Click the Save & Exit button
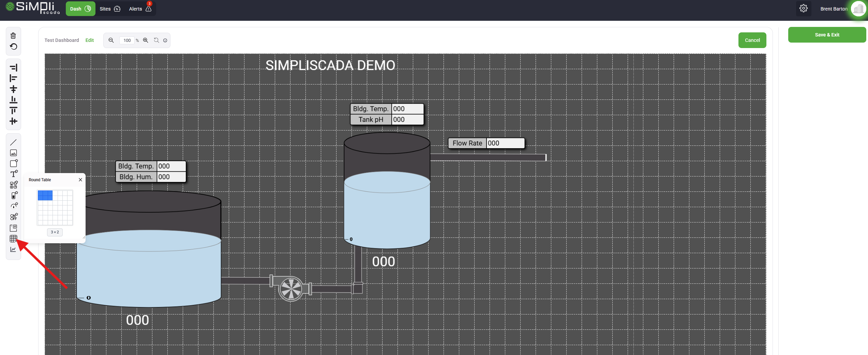This screenshot has width=868, height=355. click(x=827, y=35)
